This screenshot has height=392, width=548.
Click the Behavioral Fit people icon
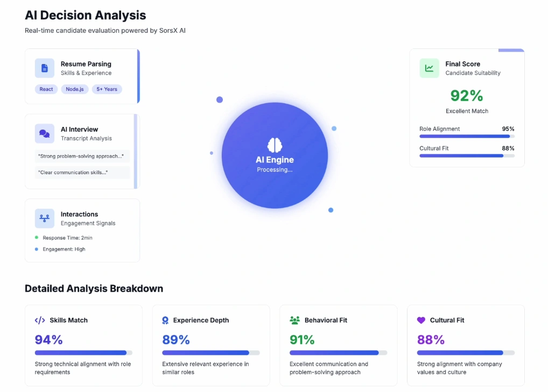click(x=294, y=320)
